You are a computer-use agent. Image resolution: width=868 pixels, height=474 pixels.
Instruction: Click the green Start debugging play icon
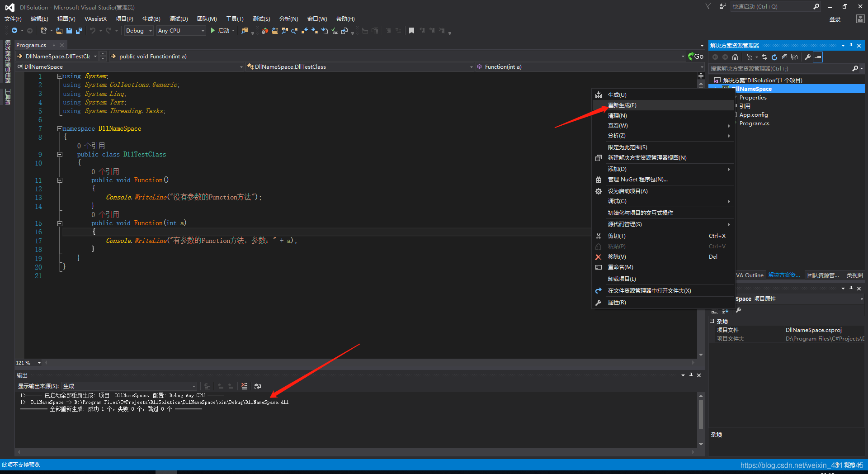212,31
